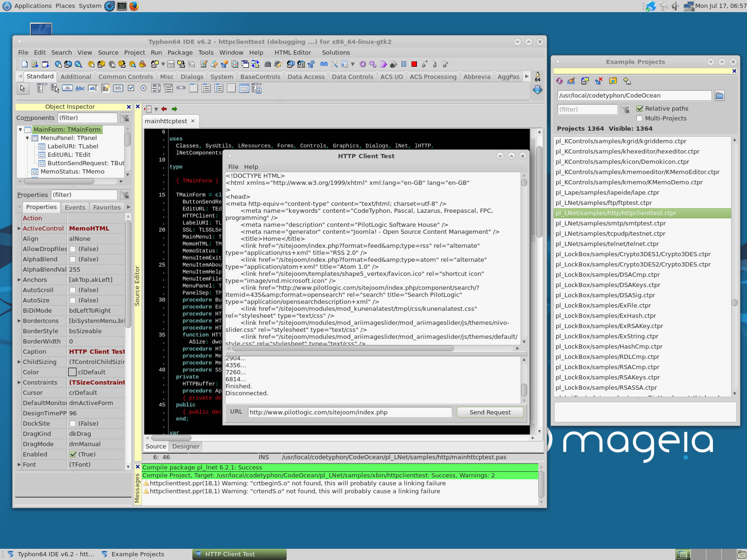Click the refresh icon in Example Projects
The height and width of the screenshot is (560, 747).
tap(559, 81)
